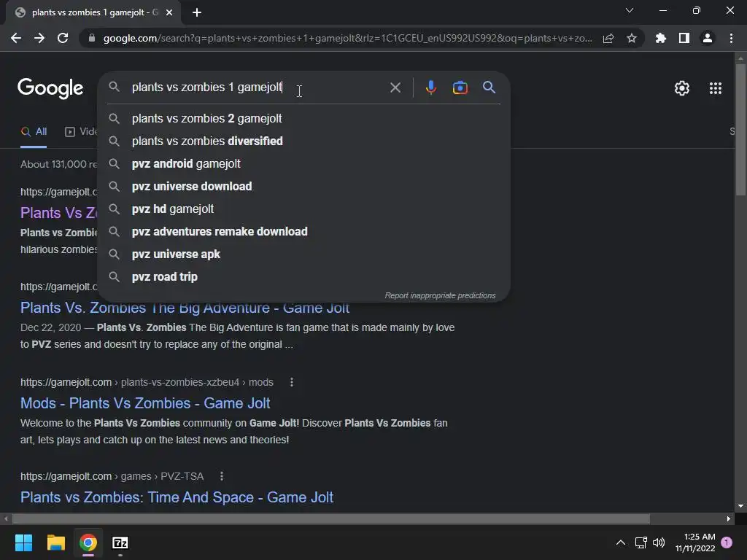Close the plants vs zombies tab
The image size is (747, 560).
tap(169, 12)
